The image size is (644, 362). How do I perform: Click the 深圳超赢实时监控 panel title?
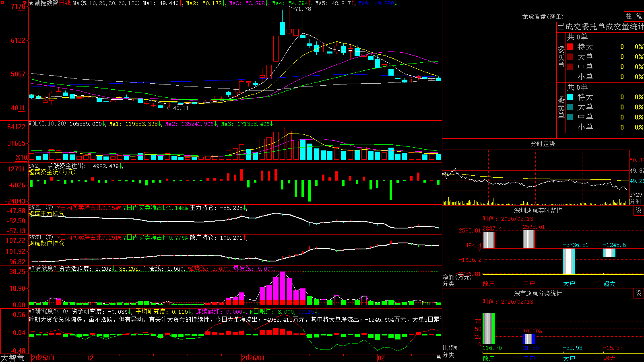click(538, 210)
